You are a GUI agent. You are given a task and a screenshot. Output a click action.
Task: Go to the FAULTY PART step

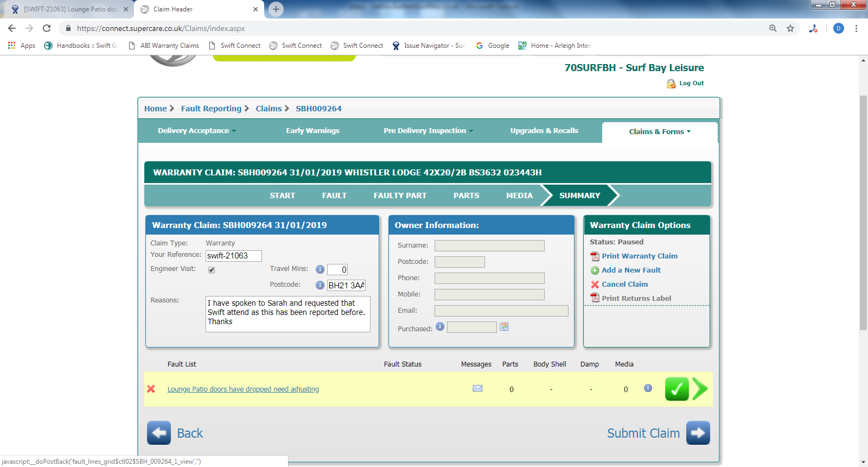click(400, 195)
